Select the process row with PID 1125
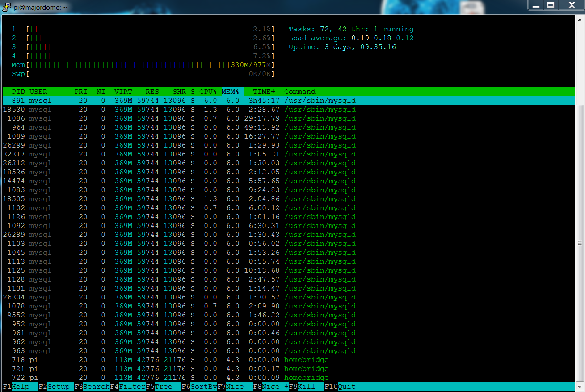 (x=288, y=270)
